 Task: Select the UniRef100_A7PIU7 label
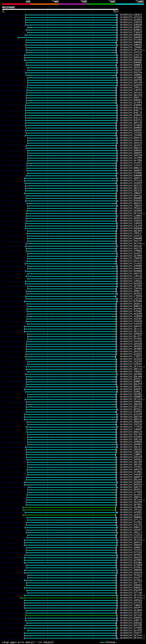pos(131,52)
